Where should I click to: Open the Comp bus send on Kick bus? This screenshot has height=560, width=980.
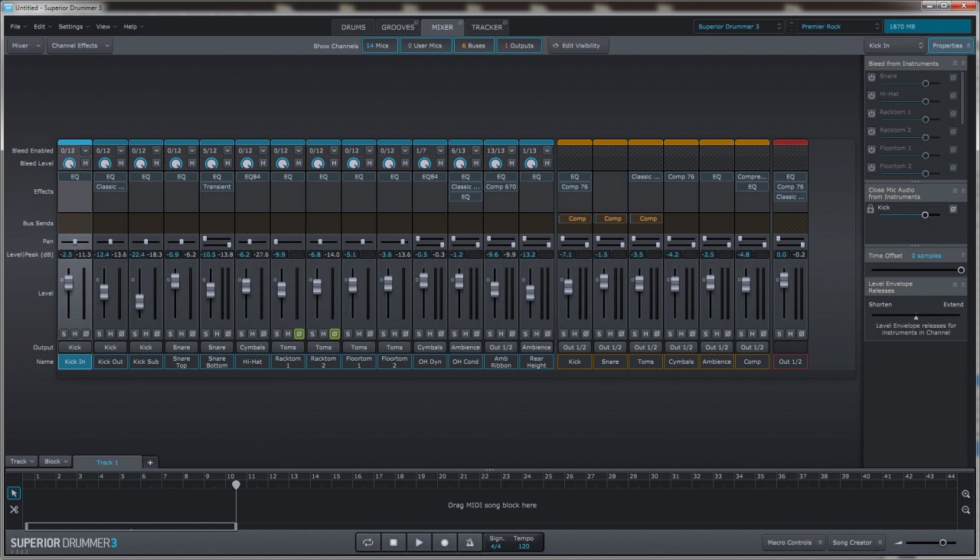coord(574,218)
